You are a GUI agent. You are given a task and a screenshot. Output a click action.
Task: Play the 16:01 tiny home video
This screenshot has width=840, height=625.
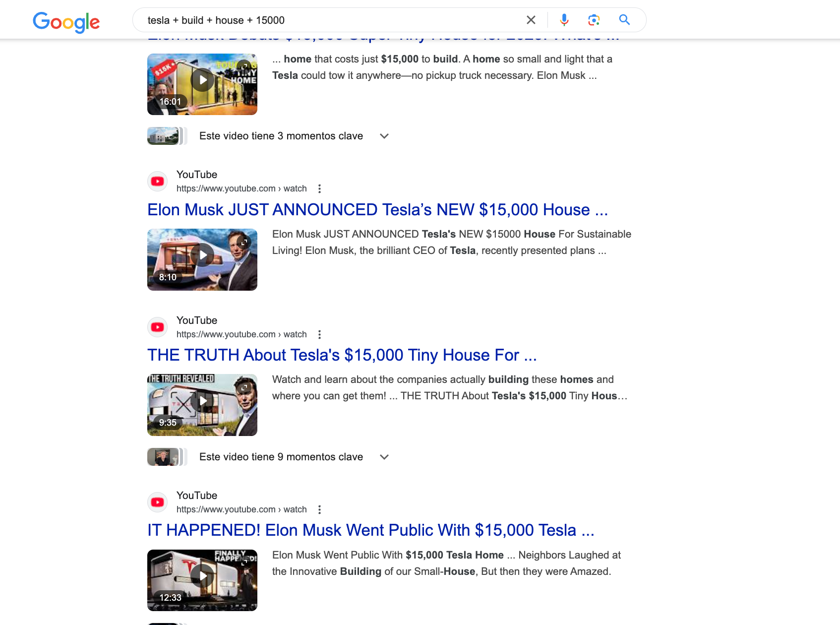(202, 80)
